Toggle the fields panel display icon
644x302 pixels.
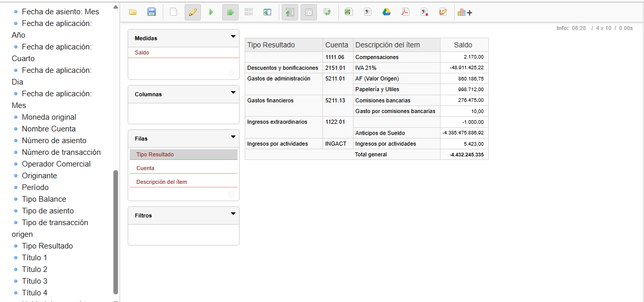[x=249, y=12]
